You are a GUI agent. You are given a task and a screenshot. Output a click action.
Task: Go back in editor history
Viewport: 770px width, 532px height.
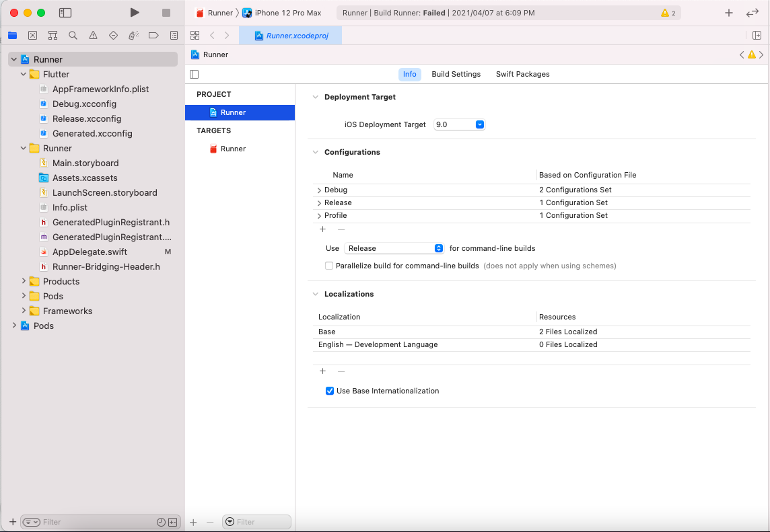click(212, 36)
